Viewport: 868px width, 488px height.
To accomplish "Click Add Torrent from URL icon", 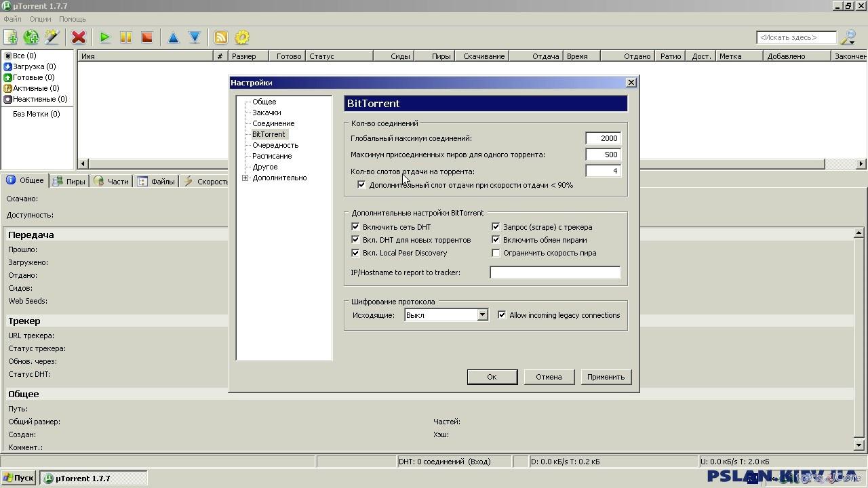I will tap(31, 37).
